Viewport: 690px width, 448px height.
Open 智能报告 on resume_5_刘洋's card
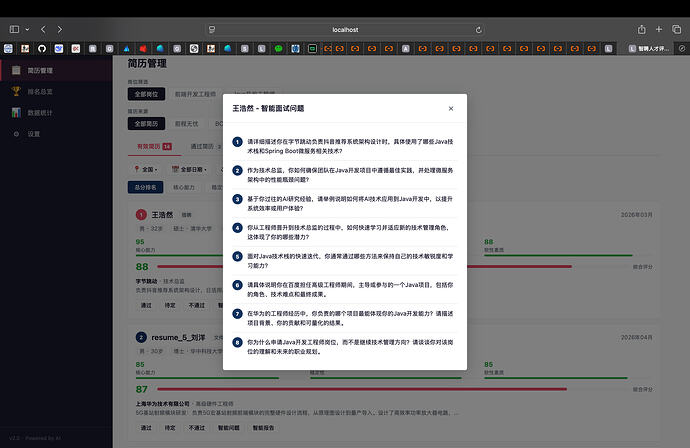263,428
